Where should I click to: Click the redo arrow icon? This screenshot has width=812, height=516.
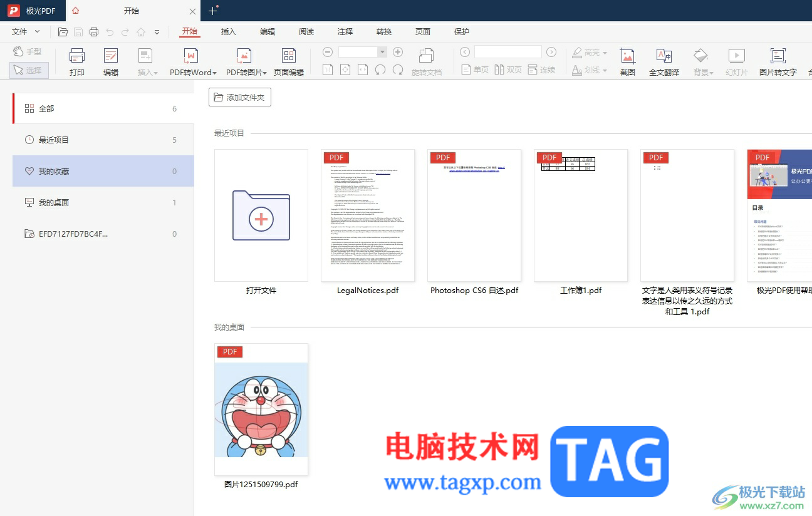click(125, 32)
